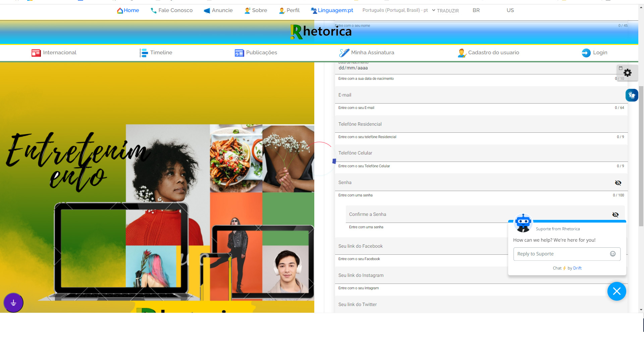Image resolution: width=644 pixels, height=362 pixels.
Task: Click the page vertical scrollbar thumb
Action: [641, 156]
